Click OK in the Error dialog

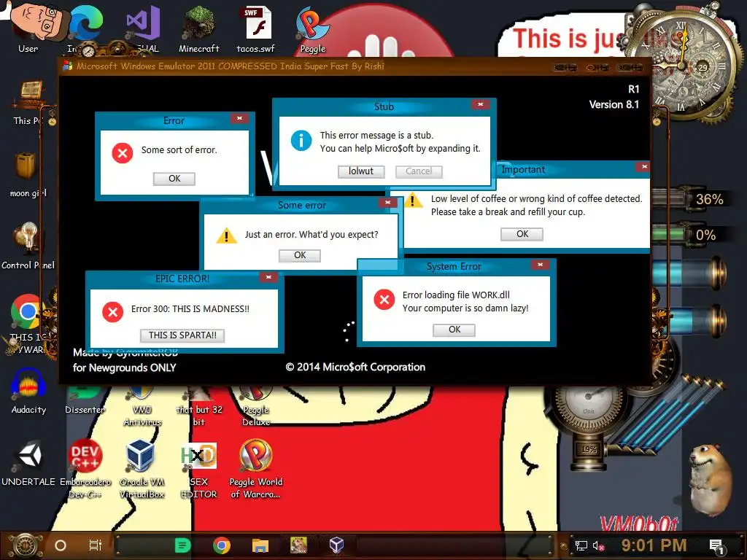[x=174, y=179]
